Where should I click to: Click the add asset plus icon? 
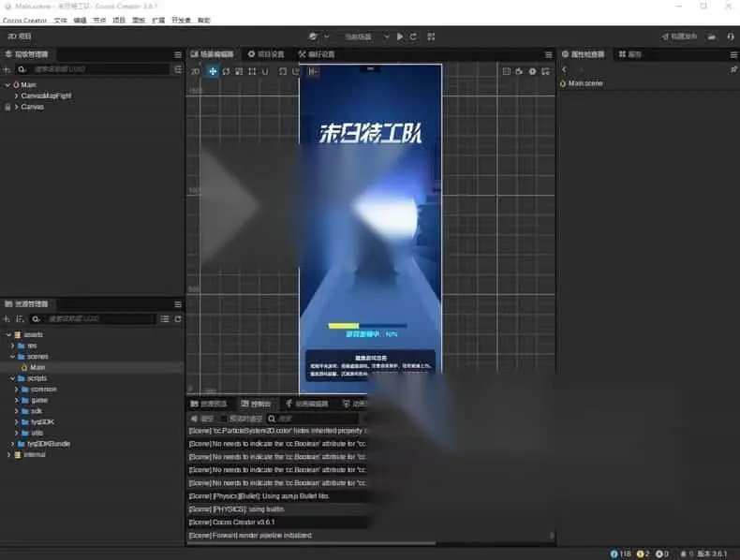pyautogui.click(x=7, y=319)
